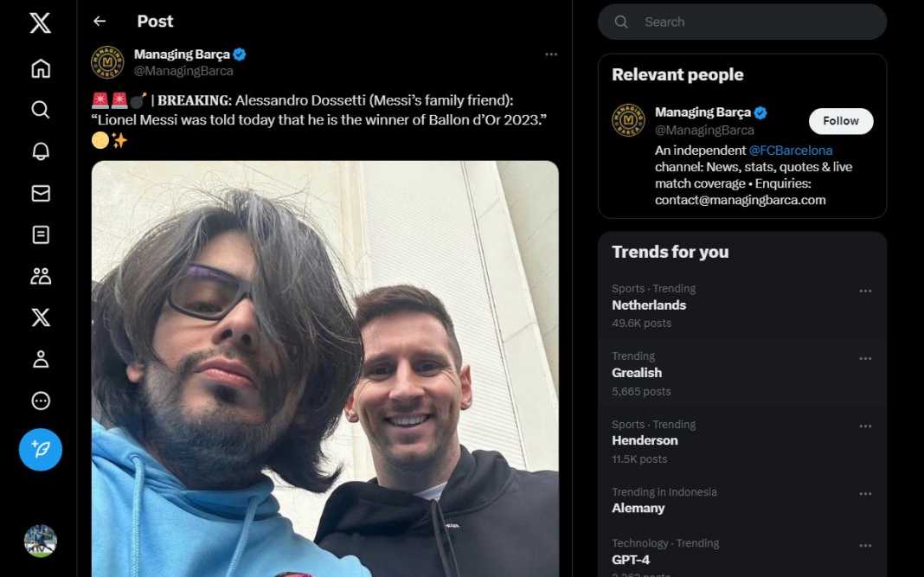
Task: Open the Explore search icon in sidebar
Action: point(40,110)
